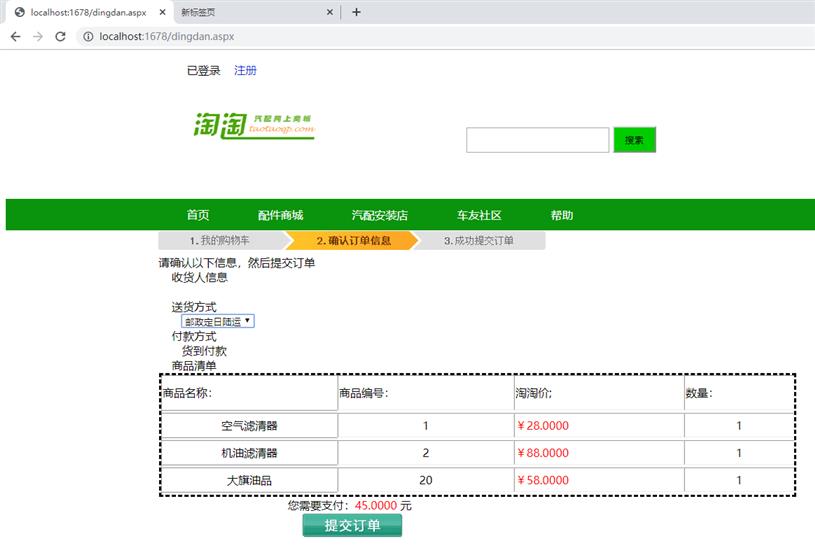The width and height of the screenshot is (815, 545).
Task: Close the localhost dingdan.aspx tab
Action: [x=162, y=12]
